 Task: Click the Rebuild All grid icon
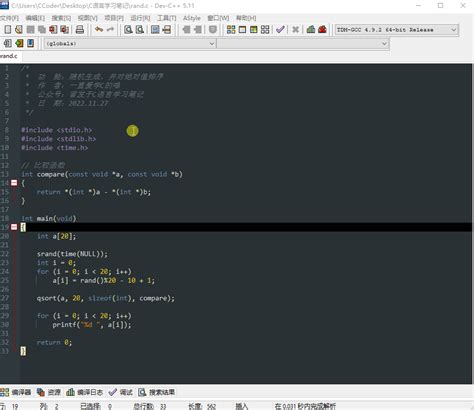tap(265, 30)
